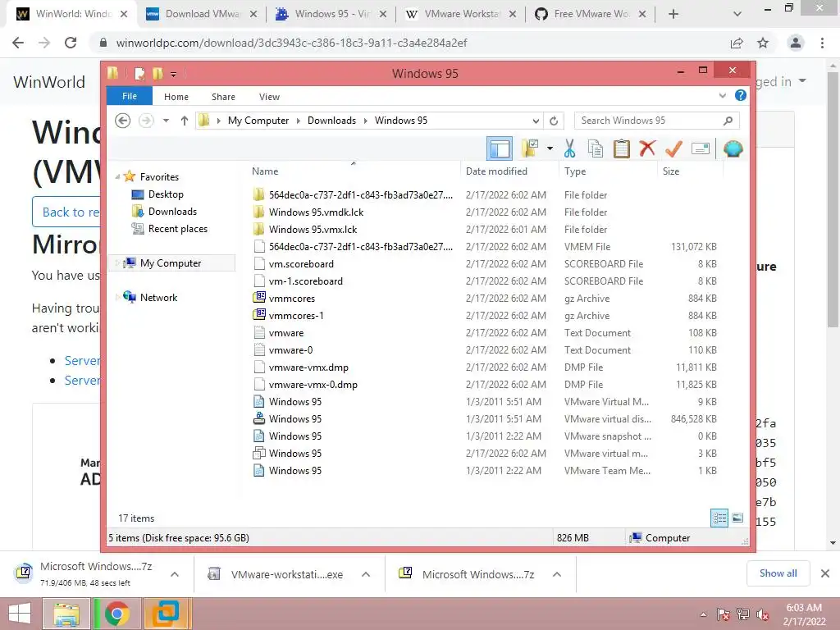Click the new folder toolbar icon
This screenshot has width=840, height=630.
pos(529,148)
